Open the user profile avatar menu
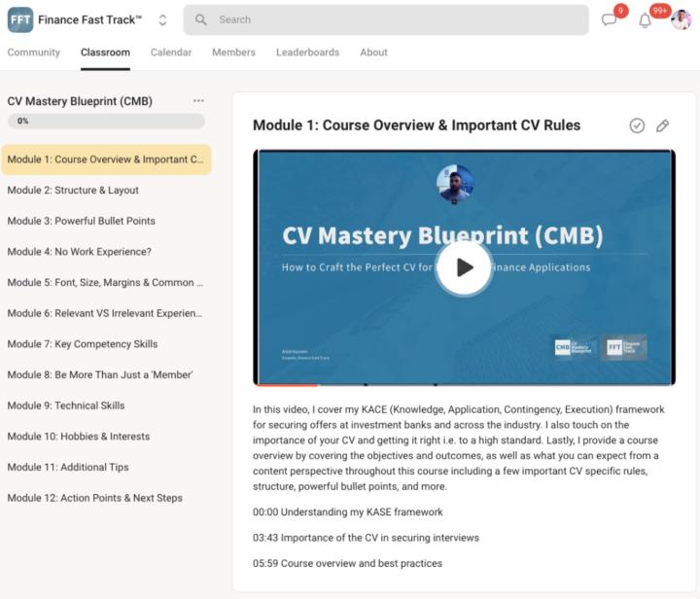 click(x=682, y=19)
